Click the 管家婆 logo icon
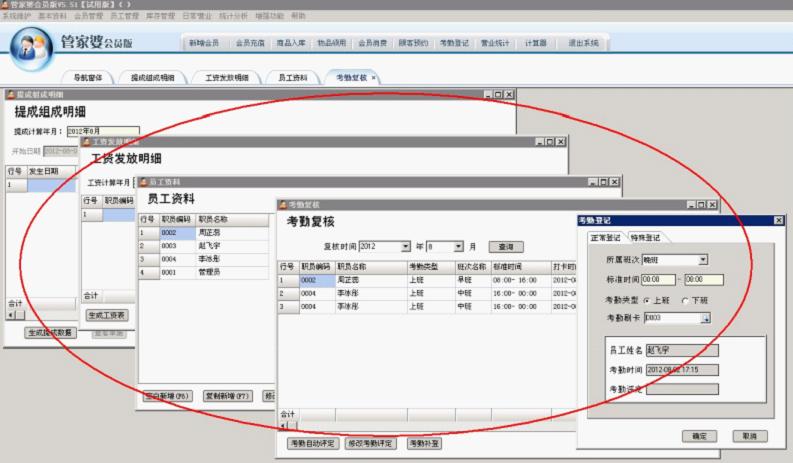 (x=31, y=47)
